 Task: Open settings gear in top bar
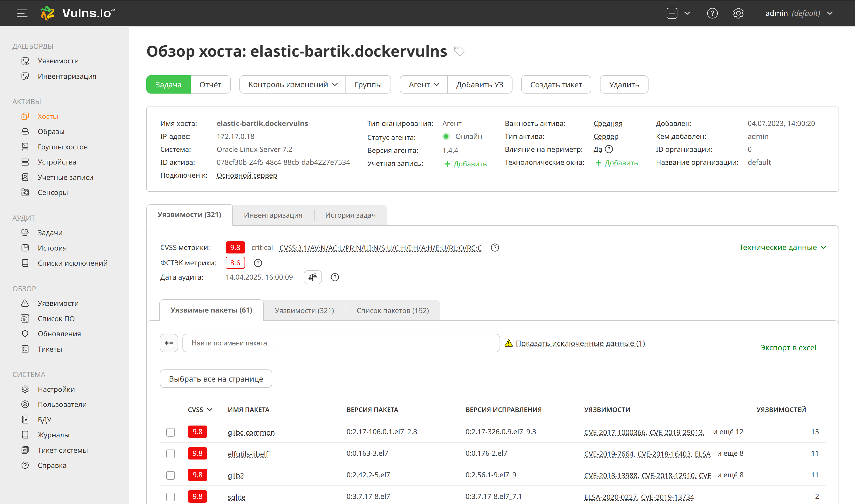pyautogui.click(x=738, y=13)
